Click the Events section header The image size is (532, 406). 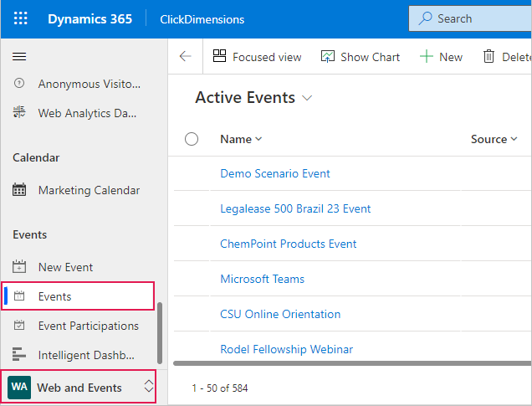point(30,234)
